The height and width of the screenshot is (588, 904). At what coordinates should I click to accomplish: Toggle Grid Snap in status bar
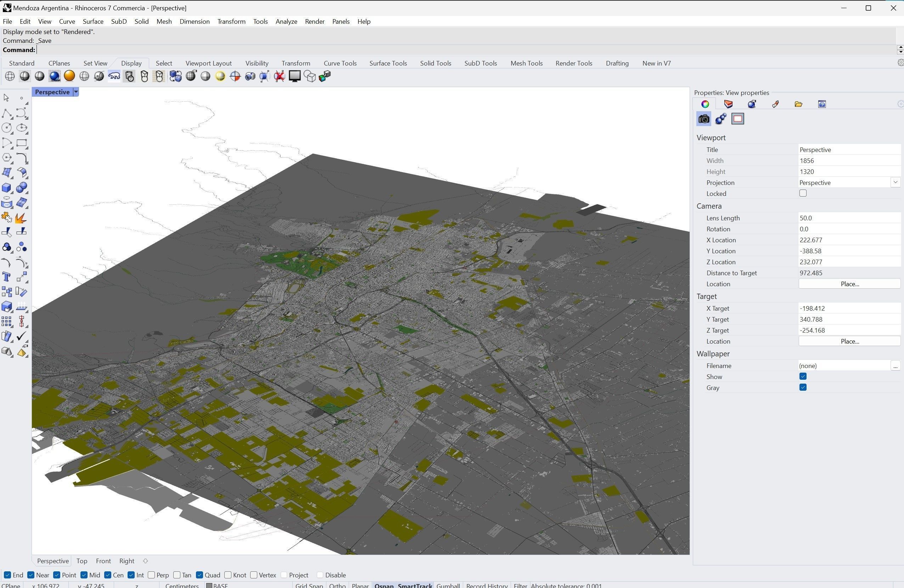pyautogui.click(x=309, y=585)
